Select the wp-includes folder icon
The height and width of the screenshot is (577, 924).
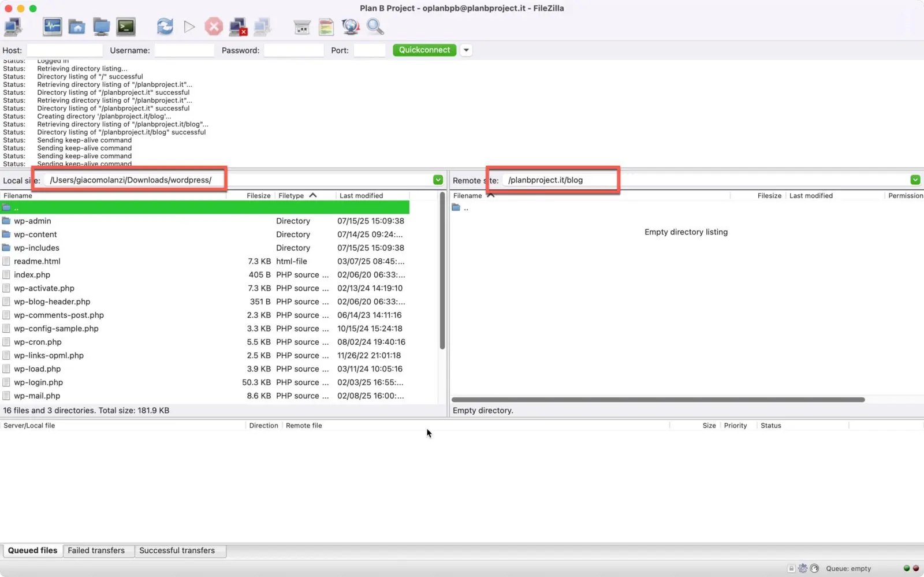(x=6, y=248)
